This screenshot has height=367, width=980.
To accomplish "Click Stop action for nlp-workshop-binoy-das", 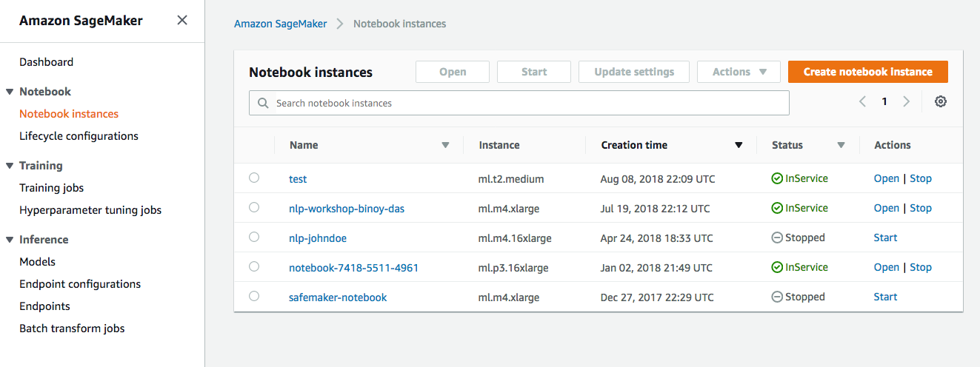I will pyautogui.click(x=921, y=208).
